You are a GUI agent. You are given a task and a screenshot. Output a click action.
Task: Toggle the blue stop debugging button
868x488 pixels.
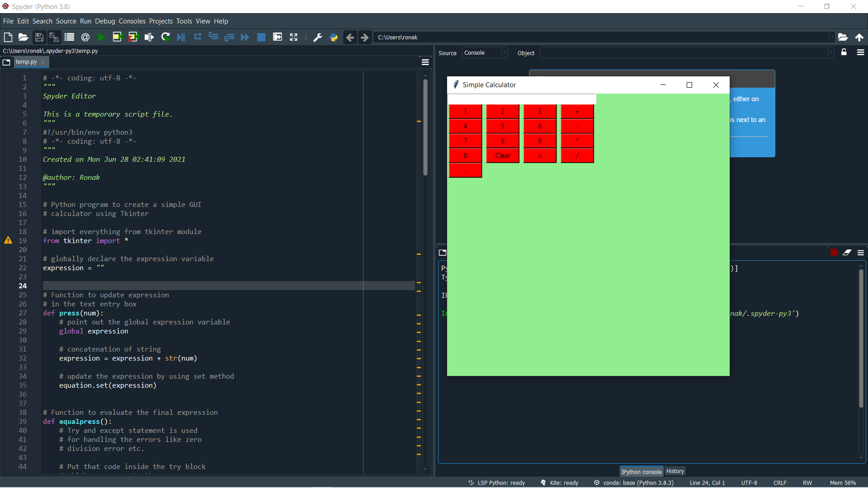point(261,37)
